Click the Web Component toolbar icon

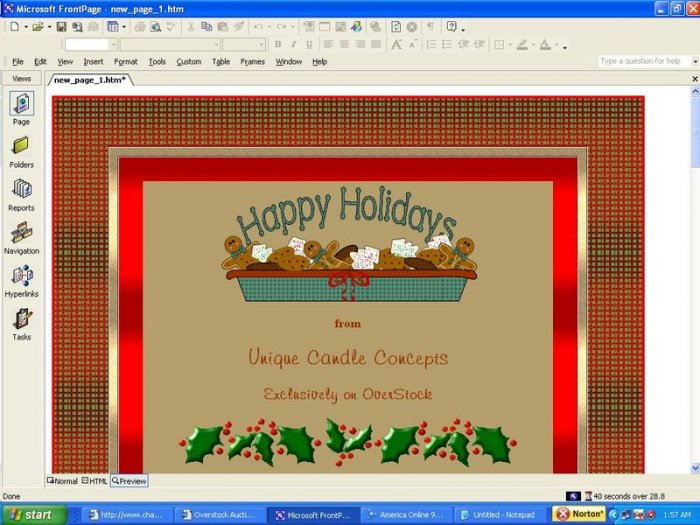[x=309, y=27]
